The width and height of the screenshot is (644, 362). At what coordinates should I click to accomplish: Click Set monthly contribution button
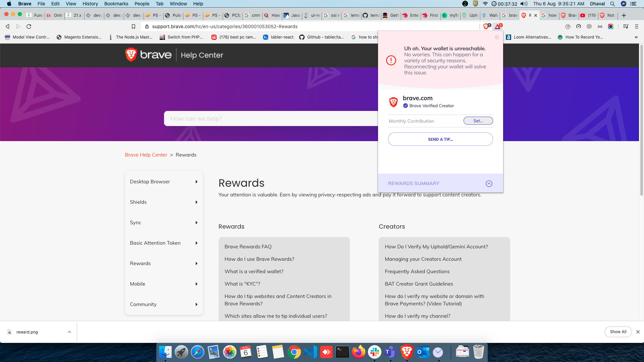(478, 121)
